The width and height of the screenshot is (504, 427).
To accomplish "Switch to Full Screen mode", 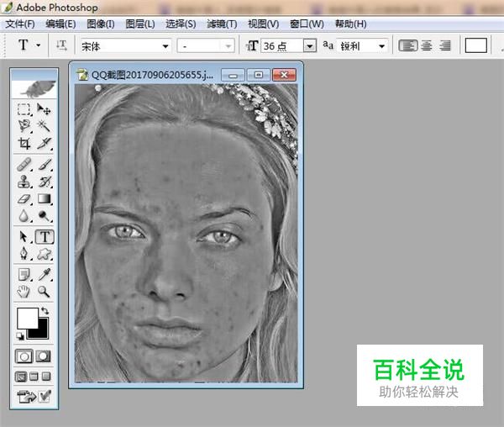I will tap(46, 377).
